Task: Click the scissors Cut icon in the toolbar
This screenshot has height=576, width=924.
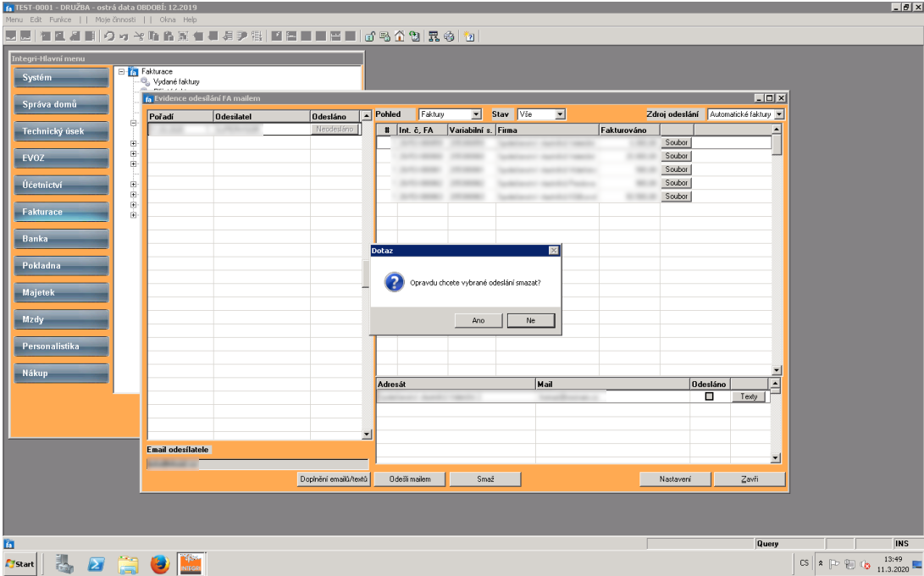Action: pyautogui.click(x=139, y=36)
